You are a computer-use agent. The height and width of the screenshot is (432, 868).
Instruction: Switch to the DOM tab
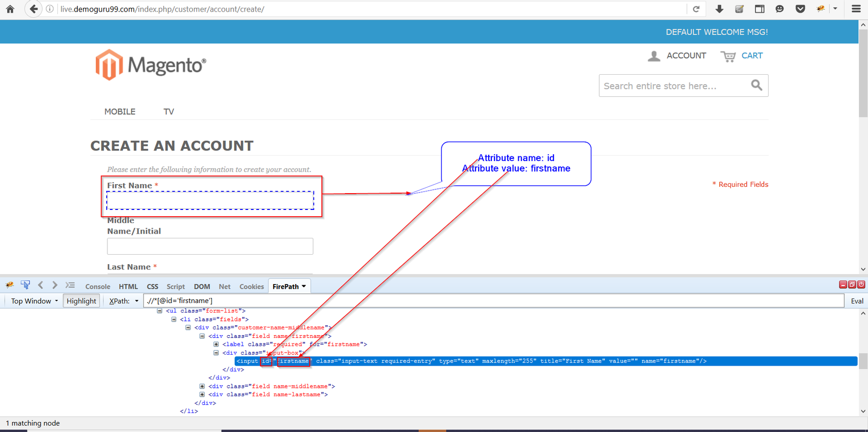click(x=202, y=287)
